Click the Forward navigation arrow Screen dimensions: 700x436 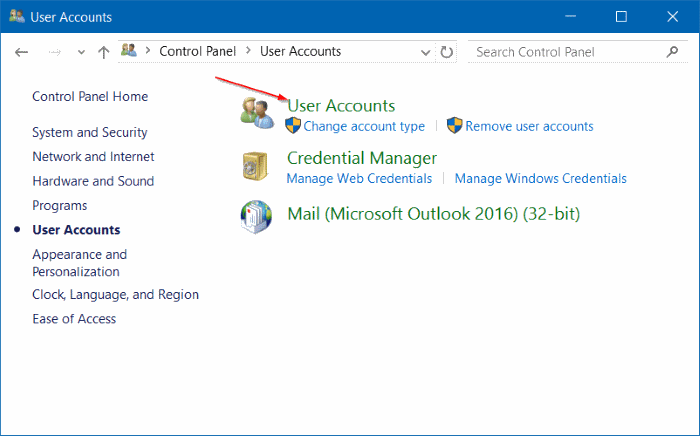click(54, 52)
